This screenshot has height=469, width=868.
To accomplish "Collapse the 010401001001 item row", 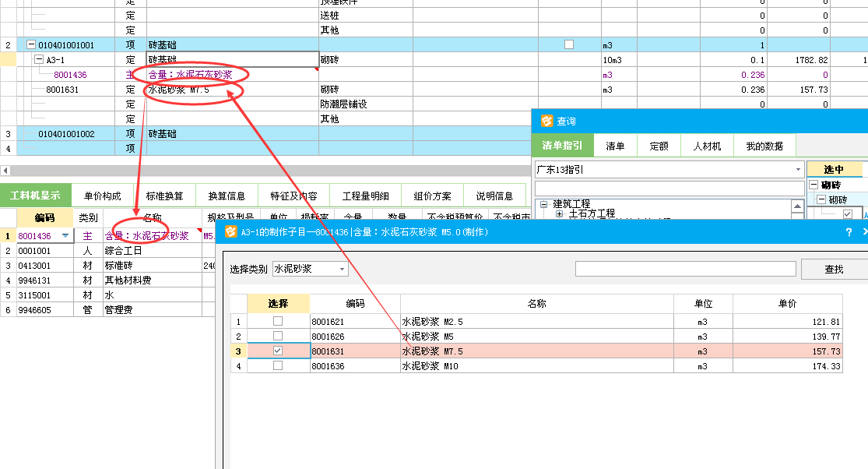I will (x=32, y=45).
